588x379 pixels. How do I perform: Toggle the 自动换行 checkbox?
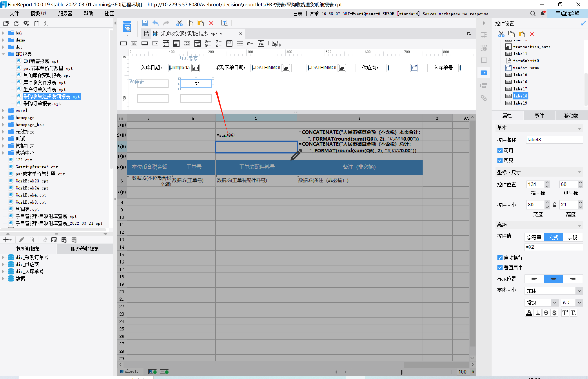[500, 258]
